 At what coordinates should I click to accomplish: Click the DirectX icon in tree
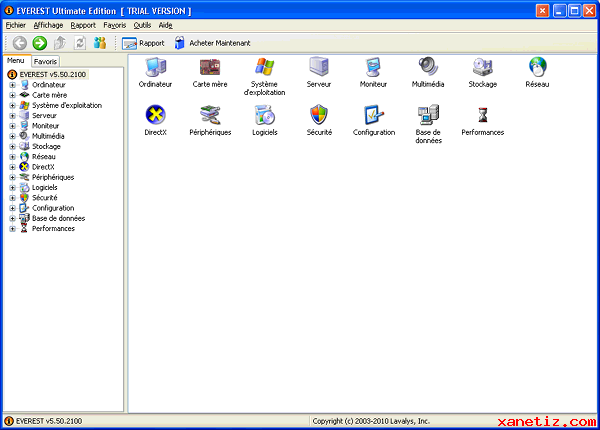click(24, 167)
